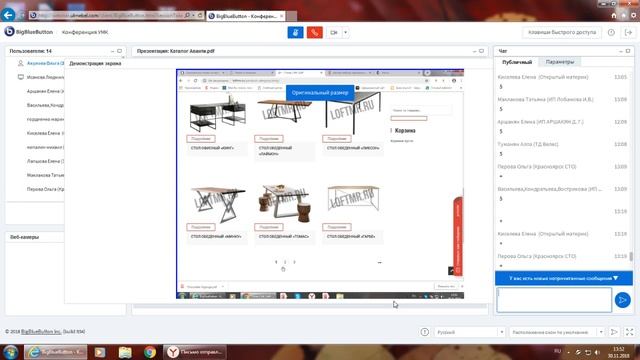640x360 pixels.
Task: Minimize the chat (Чат) panel
Action: tap(620, 51)
